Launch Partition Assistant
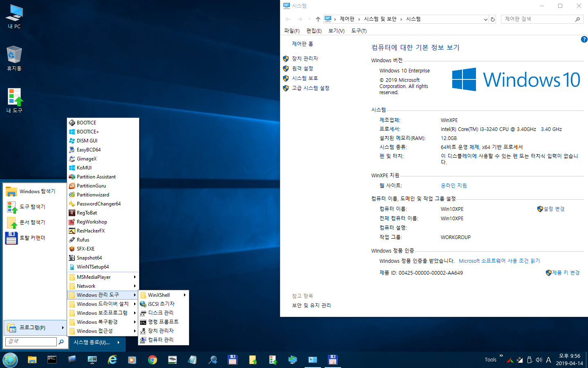The width and height of the screenshot is (588, 368). 103,176
